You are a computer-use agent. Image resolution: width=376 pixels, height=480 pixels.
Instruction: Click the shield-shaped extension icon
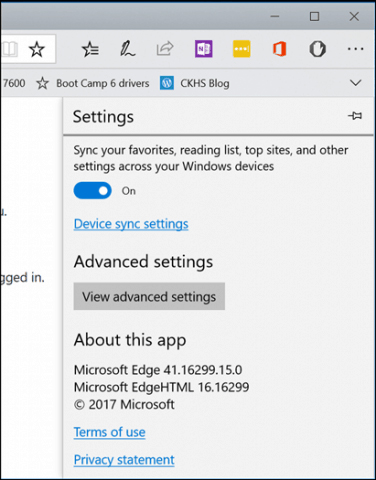317,49
